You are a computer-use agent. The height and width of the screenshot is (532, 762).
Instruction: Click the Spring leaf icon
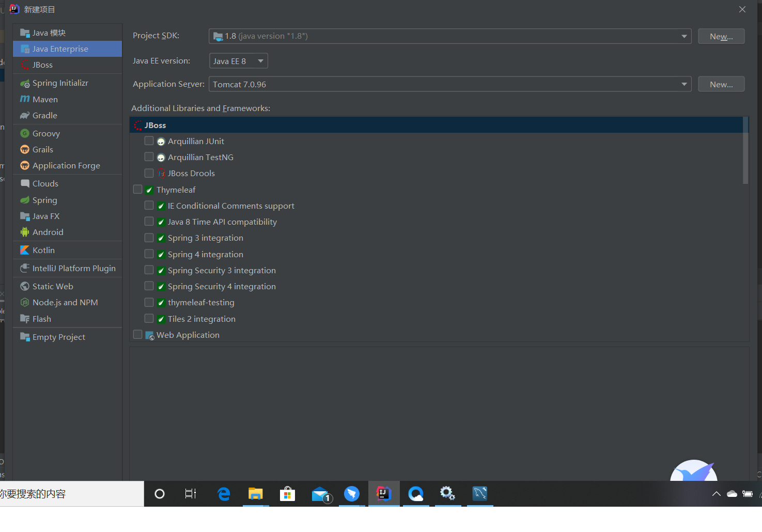[x=25, y=200]
